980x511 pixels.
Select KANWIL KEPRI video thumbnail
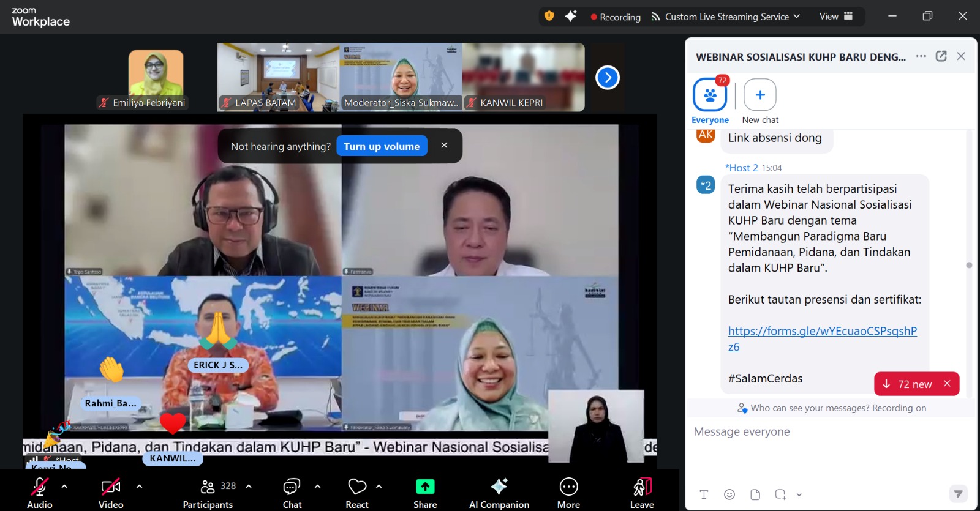tap(524, 78)
